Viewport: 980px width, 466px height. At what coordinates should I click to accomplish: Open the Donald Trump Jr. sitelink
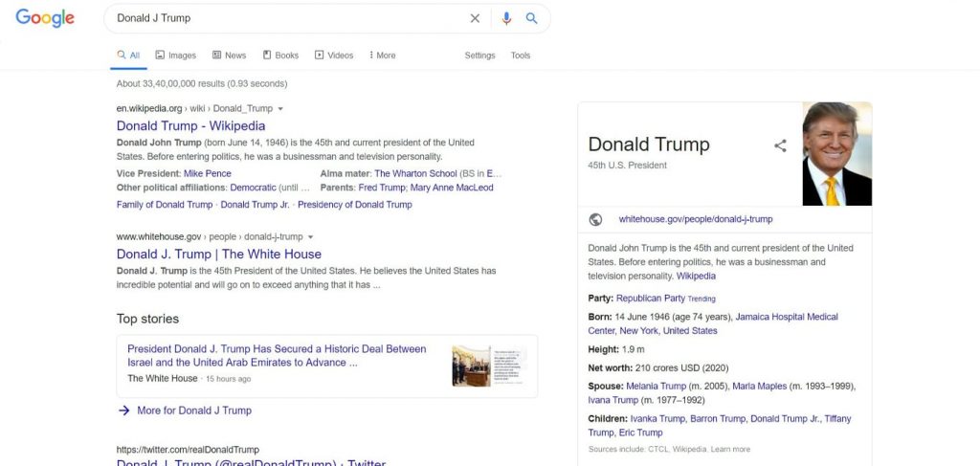click(255, 204)
